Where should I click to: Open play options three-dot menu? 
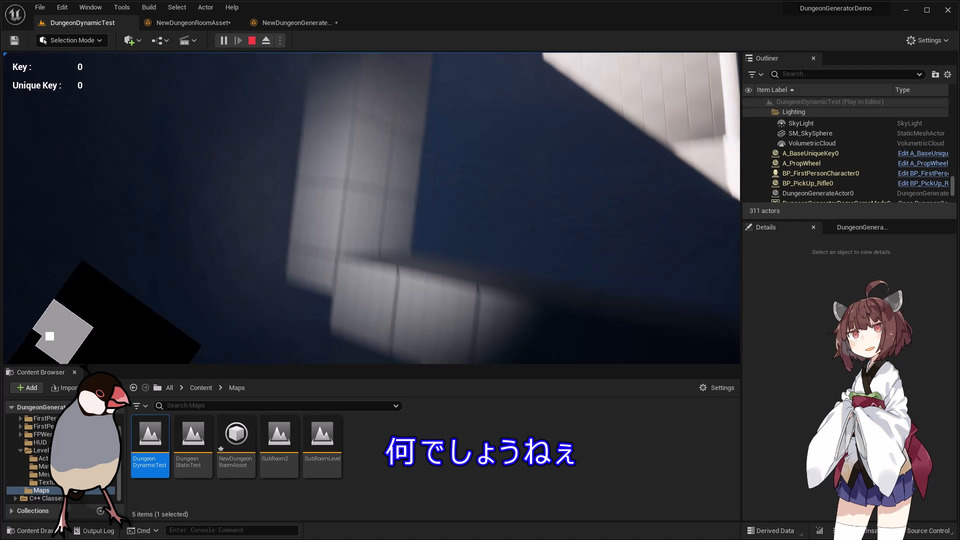[x=280, y=40]
